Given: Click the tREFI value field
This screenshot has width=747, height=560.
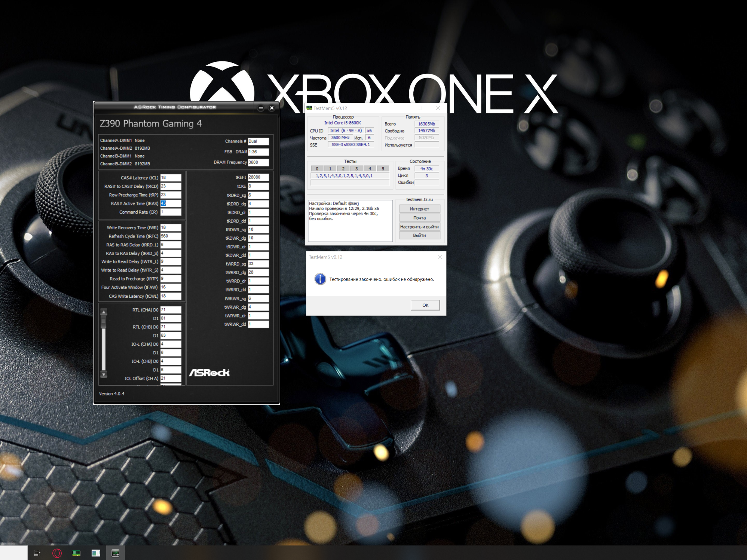Looking at the screenshot, I should point(258,177).
